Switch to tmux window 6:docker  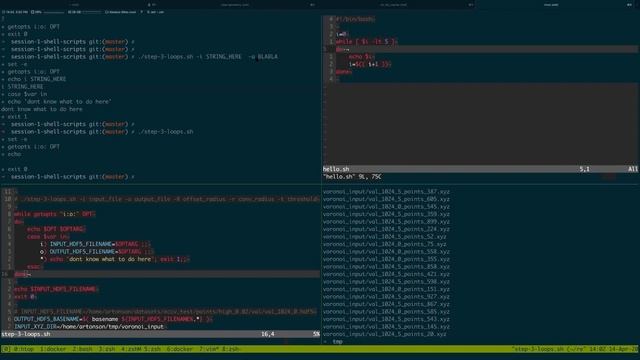point(180,349)
